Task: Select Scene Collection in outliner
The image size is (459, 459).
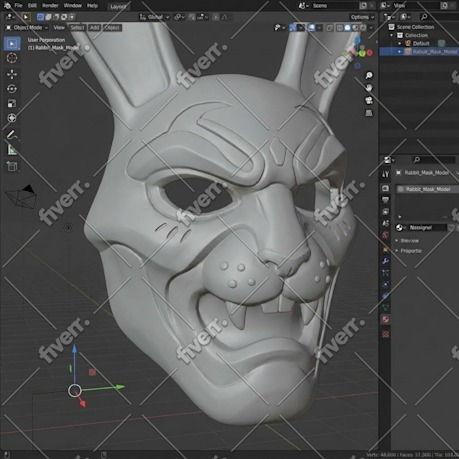Action: 415,27
